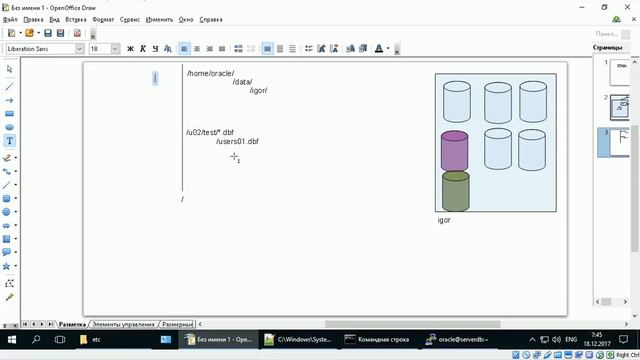Click the /users01.dbf text on canvas

(x=237, y=141)
